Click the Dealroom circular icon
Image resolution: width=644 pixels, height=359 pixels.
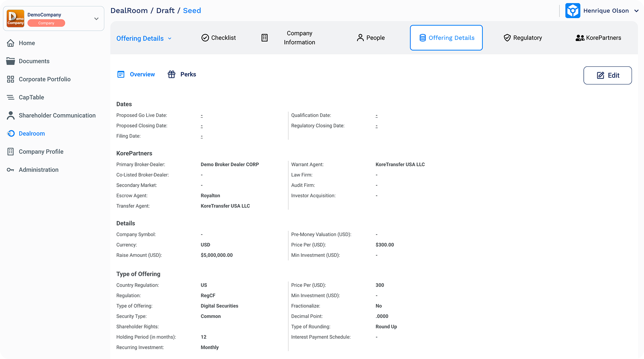[11, 133]
